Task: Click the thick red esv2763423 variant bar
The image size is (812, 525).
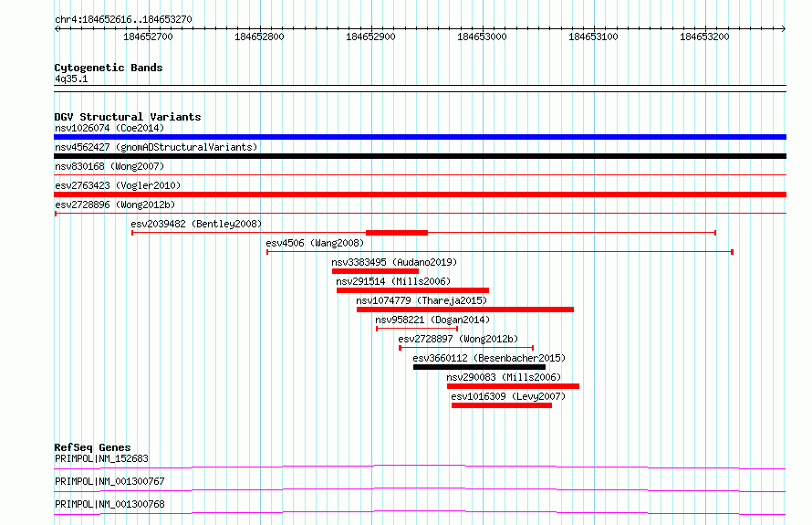Action: pyautogui.click(x=420, y=194)
